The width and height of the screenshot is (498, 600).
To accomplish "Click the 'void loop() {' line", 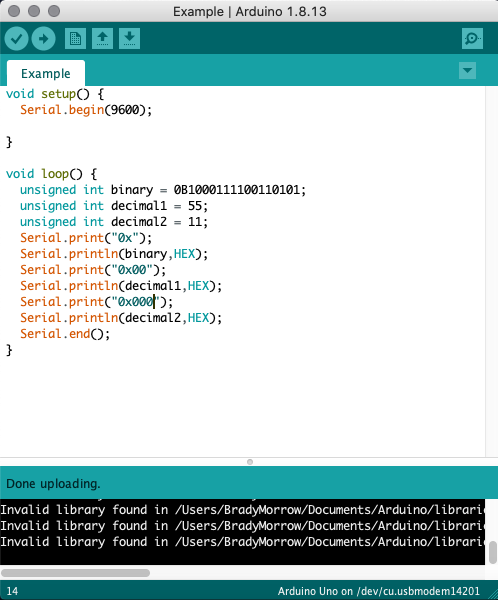I will click(52, 174).
